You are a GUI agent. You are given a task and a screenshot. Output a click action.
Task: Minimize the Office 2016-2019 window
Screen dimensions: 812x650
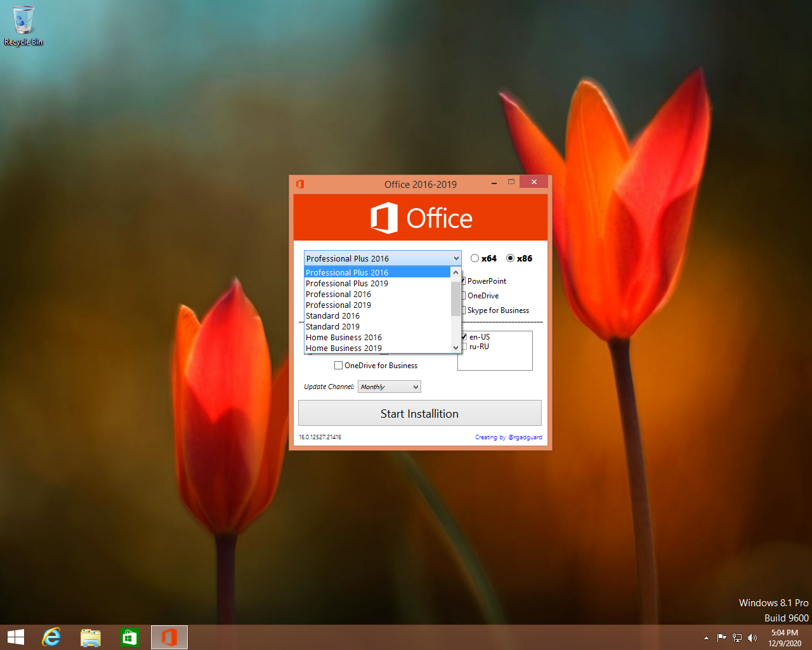pyautogui.click(x=494, y=183)
